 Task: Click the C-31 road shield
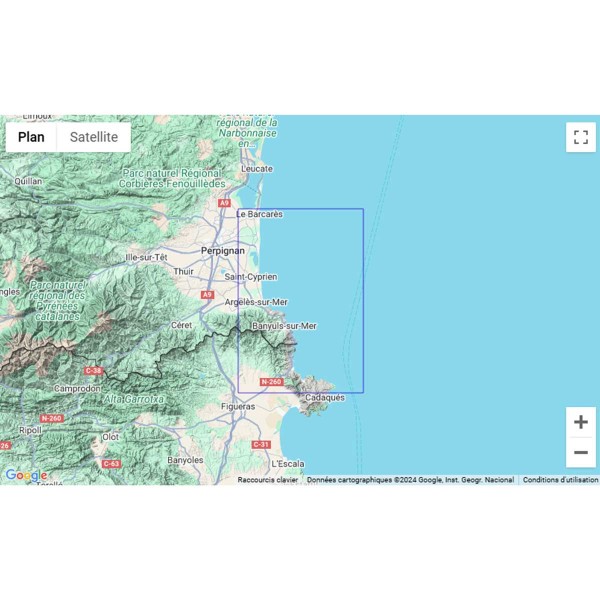261,444
